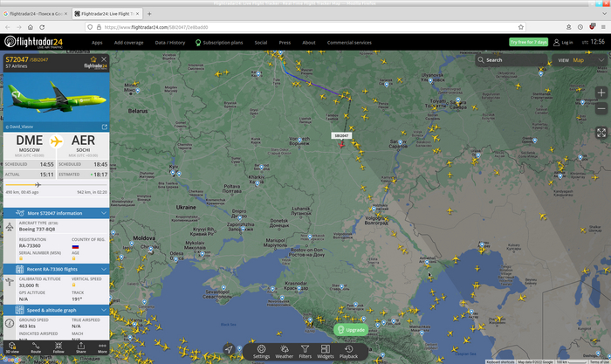The width and height of the screenshot is (611, 364).
Task: Open map Settings
Action: 261,352
